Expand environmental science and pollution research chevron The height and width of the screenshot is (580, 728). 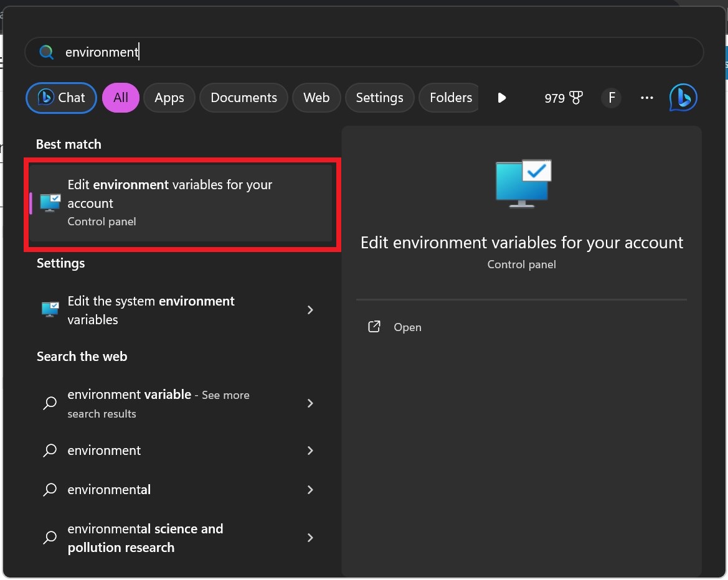(x=310, y=538)
